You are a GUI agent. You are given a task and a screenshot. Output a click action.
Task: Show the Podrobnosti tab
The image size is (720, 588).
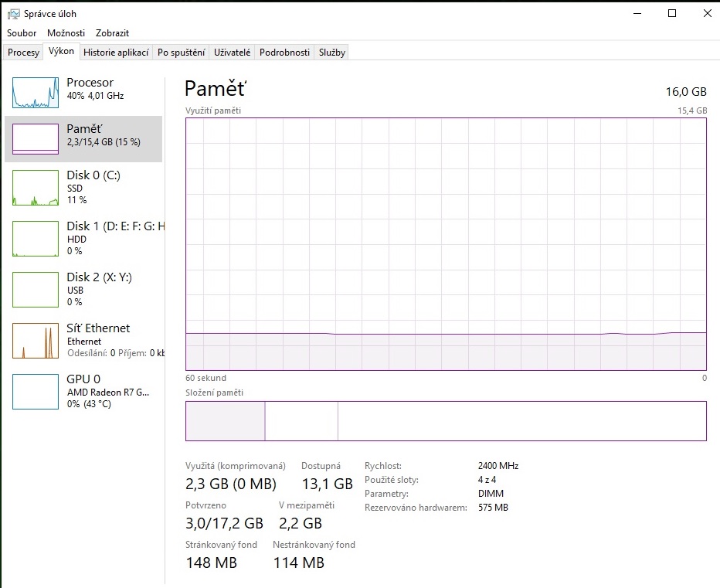tap(284, 53)
